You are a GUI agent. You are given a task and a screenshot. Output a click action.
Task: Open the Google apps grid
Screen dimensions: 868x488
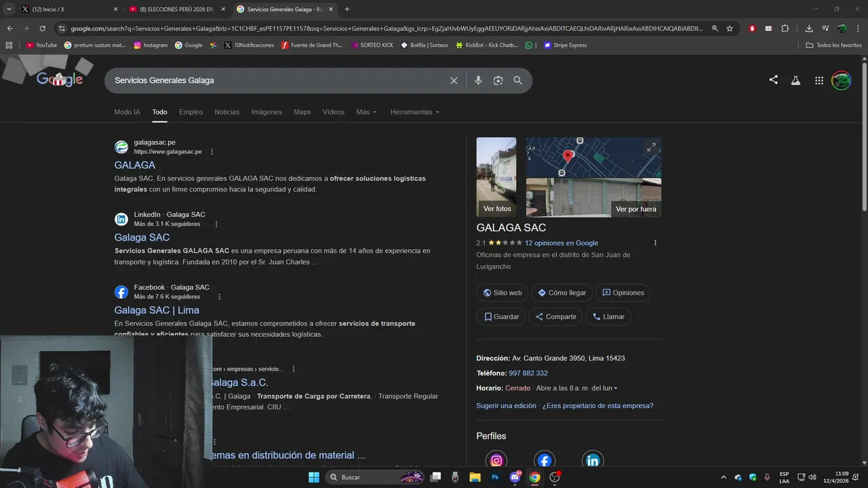click(819, 80)
